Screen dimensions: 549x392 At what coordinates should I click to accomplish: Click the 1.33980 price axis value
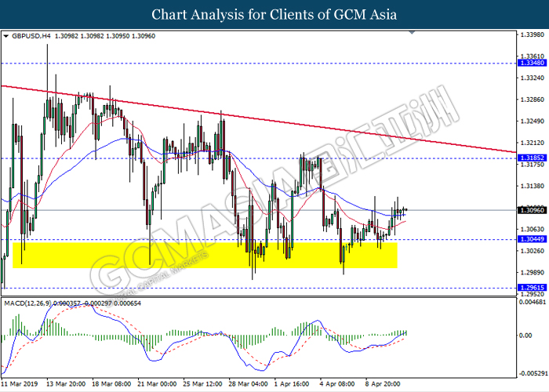[x=533, y=34]
